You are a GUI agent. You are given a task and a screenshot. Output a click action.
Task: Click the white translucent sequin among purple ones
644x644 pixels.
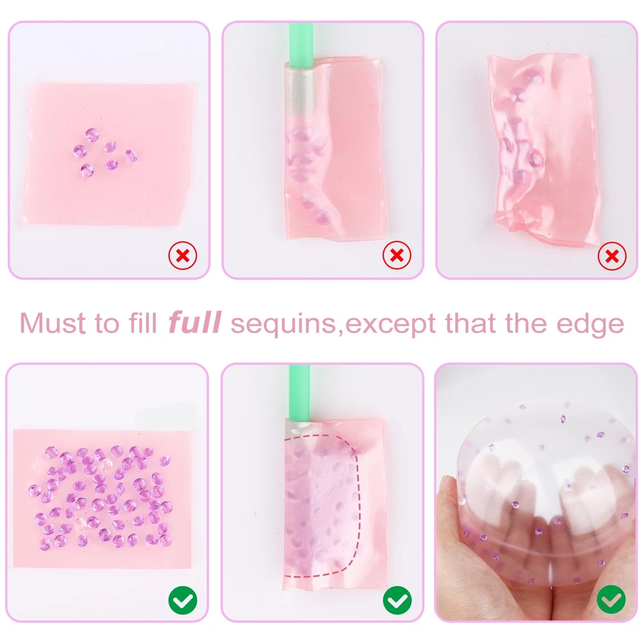106,464
